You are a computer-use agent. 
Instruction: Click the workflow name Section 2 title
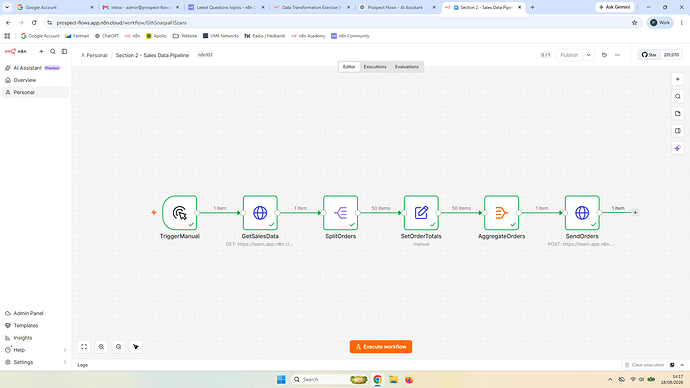[152, 55]
